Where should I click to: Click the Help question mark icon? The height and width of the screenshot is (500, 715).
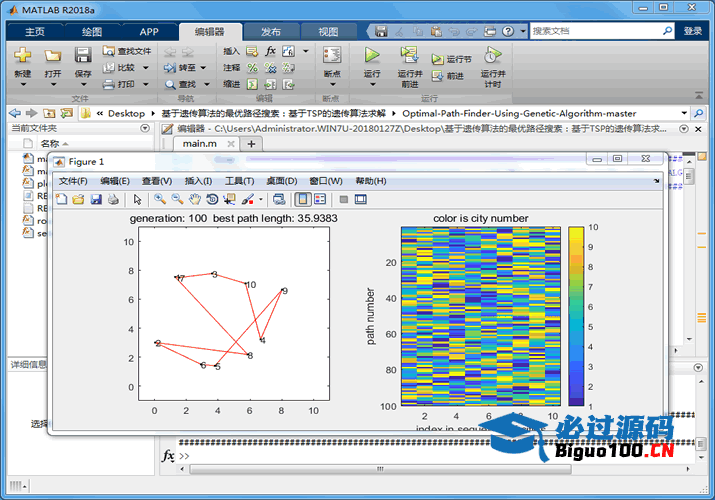pyautogui.click(x=508, y=31)
